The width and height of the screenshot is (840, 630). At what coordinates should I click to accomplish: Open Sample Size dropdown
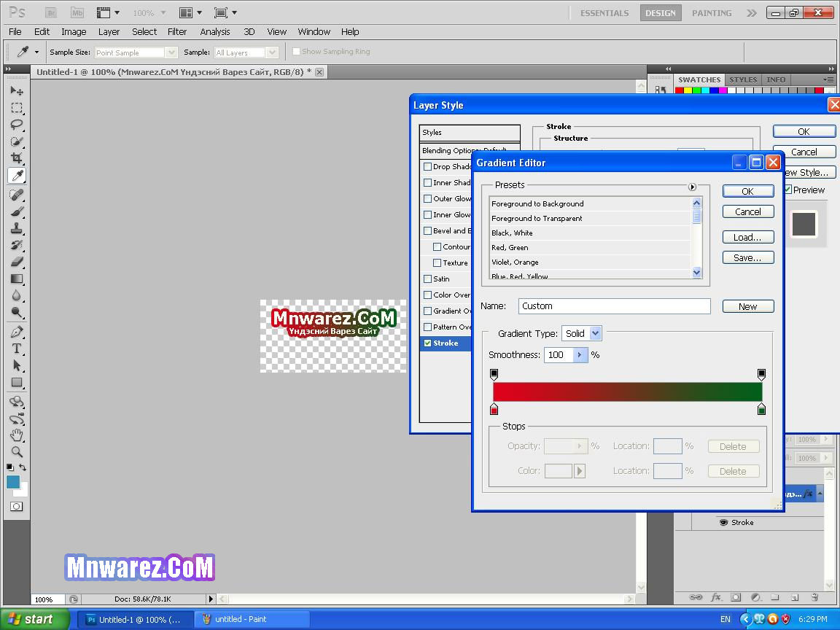(x=171, y=52)
